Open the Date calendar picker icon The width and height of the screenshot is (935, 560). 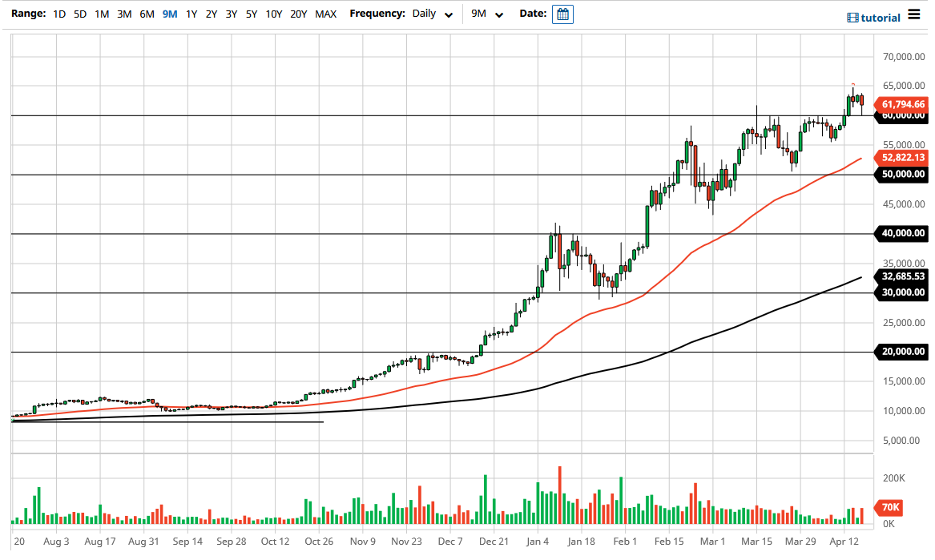tap(562, 14)
